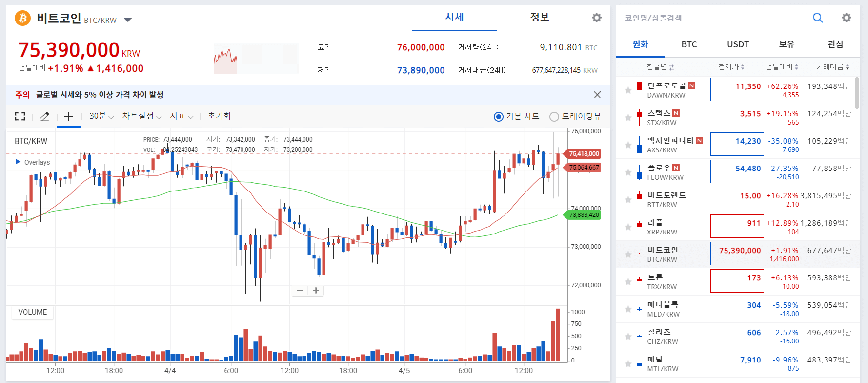
Task: Select BTC market tab
Action: [x=689, y=44]
